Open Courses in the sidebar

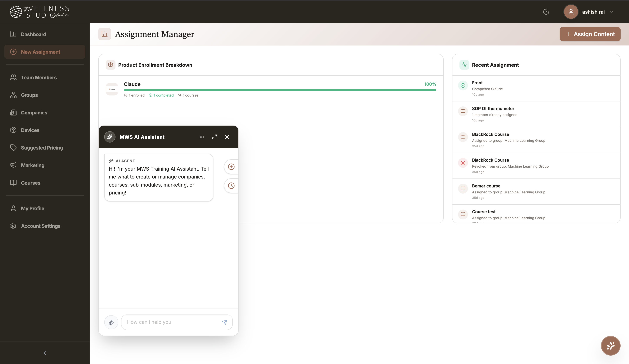coord(45,183)
